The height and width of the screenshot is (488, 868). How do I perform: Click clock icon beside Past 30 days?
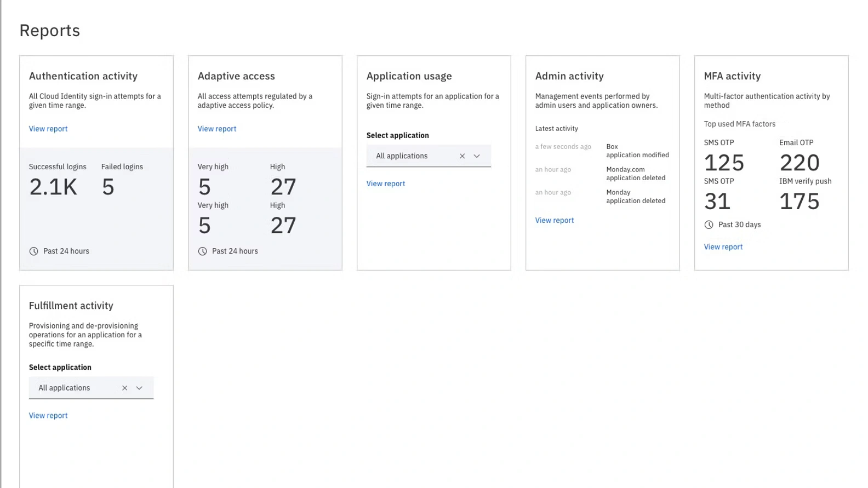[x=709, y=225]
